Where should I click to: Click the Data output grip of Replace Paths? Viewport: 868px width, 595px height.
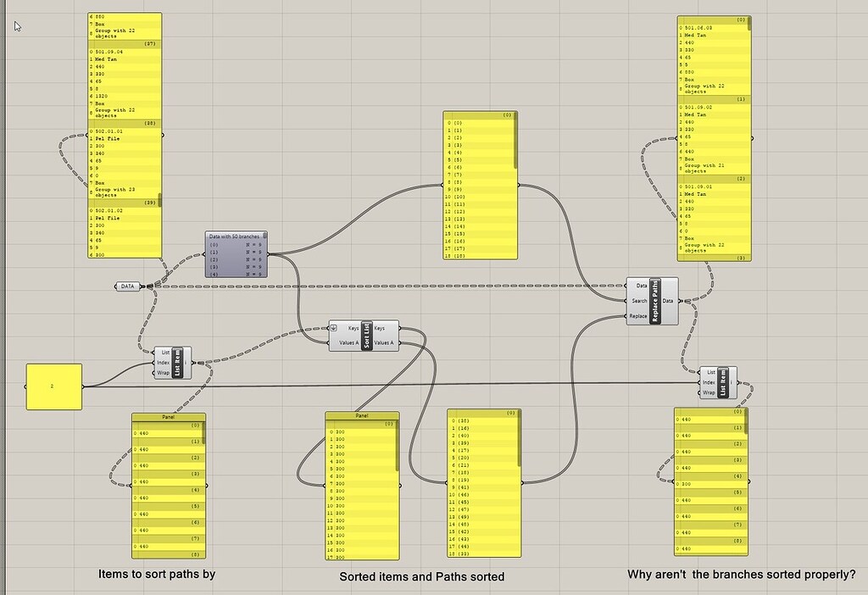click(x=680, y=301)
